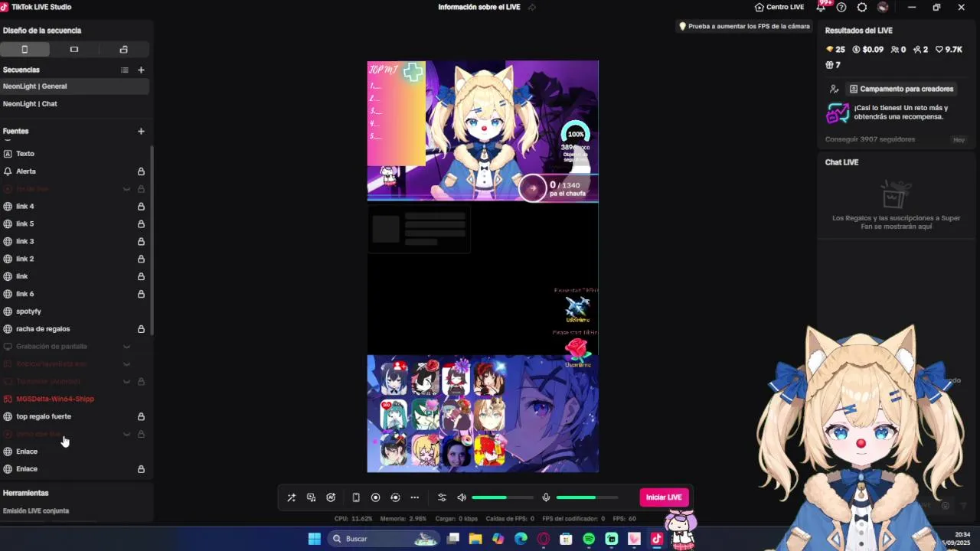Mute the speaker output
980x551 pixels.
coord(462,497)
